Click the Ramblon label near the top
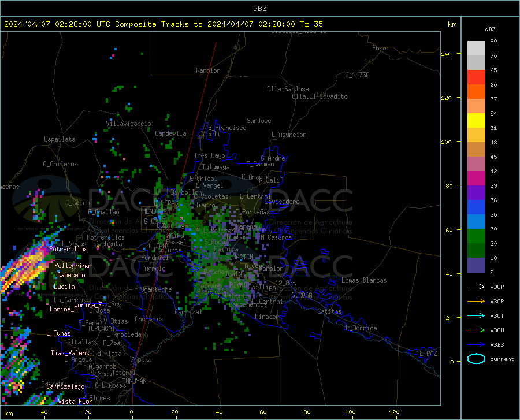Image resolution: width=520 pixels, height=420 pixels. (x=208, y=70)
